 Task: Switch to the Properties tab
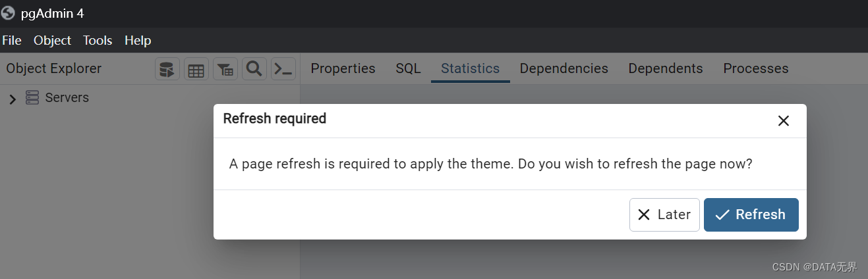coord(343,68)
